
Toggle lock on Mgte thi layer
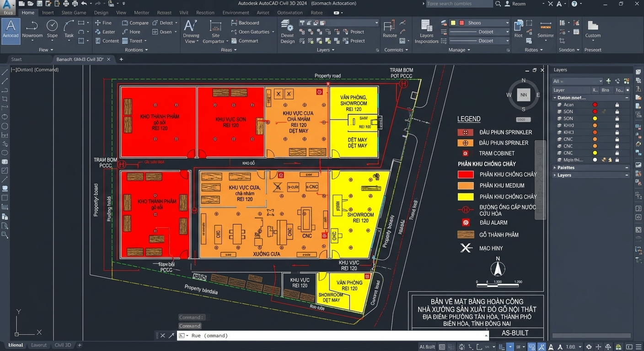617,160
